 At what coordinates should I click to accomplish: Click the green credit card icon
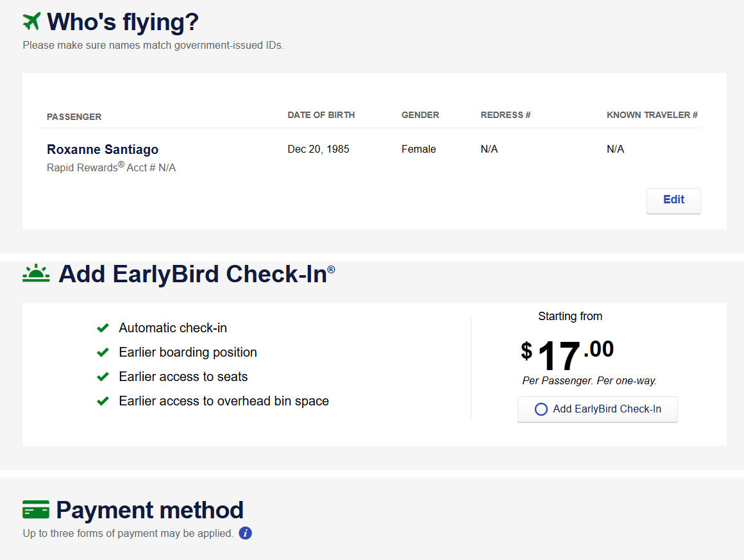click(x=36, y=510)
